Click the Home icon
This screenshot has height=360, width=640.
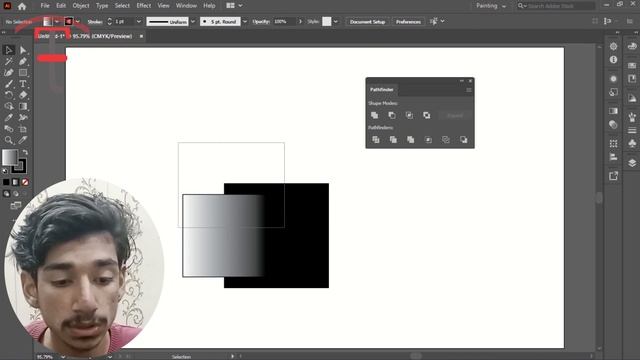coord(22,6)
